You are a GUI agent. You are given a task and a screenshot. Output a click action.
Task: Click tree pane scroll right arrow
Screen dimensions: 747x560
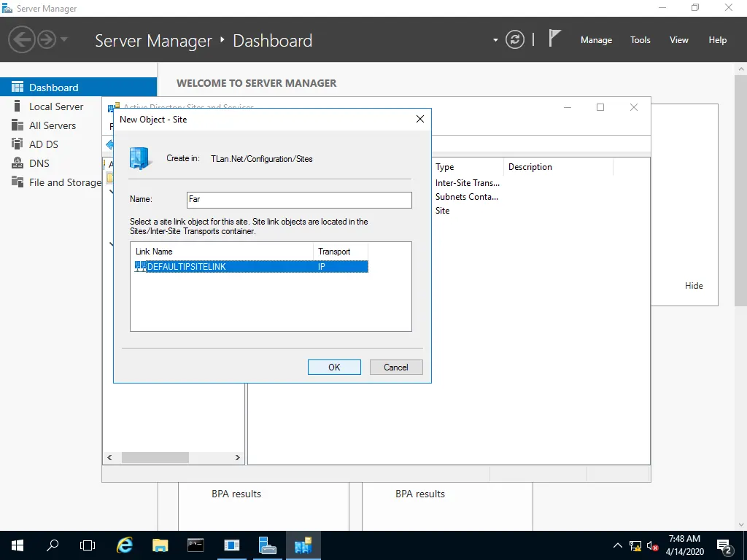(237, 458)
